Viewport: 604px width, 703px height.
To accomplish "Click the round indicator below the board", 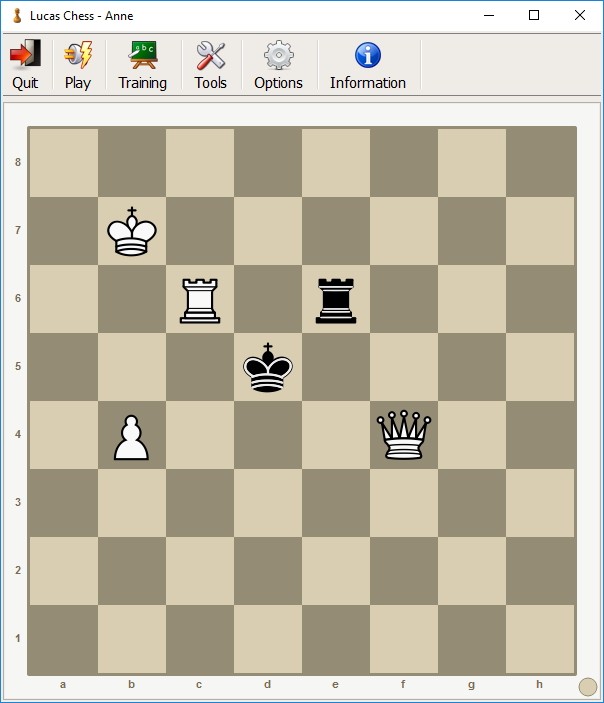I will (588, 686).
